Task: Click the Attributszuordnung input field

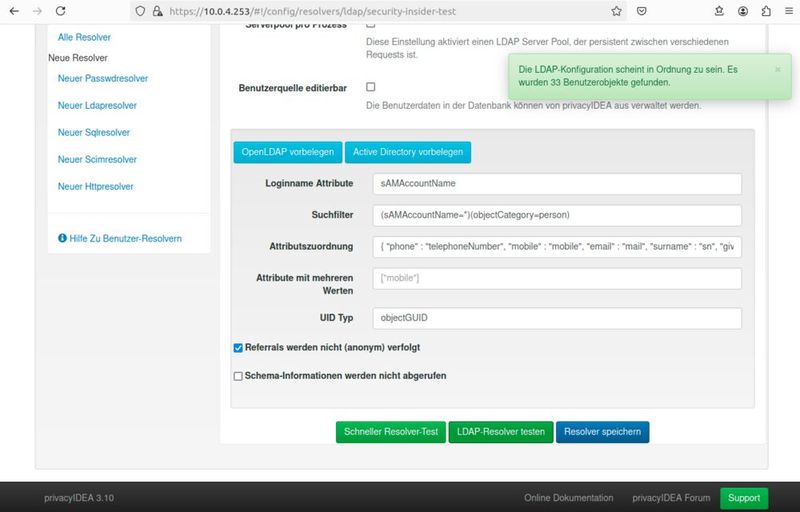Action: (557, 247)
